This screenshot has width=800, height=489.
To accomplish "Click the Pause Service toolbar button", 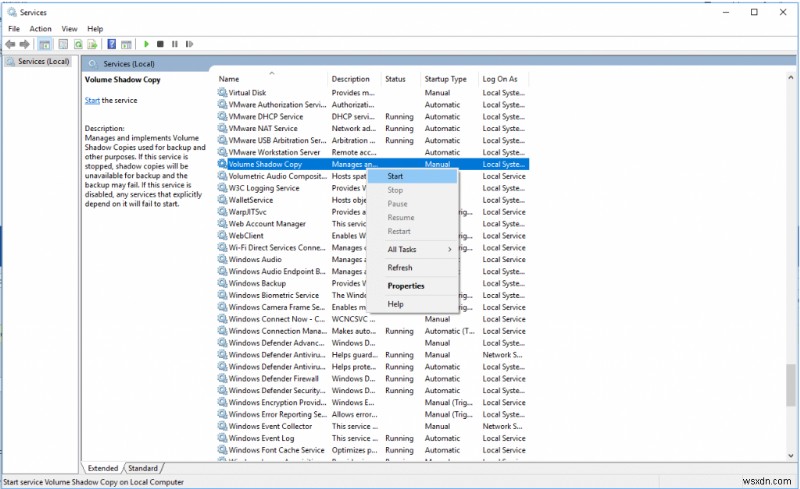I will (x=174, y=44).
